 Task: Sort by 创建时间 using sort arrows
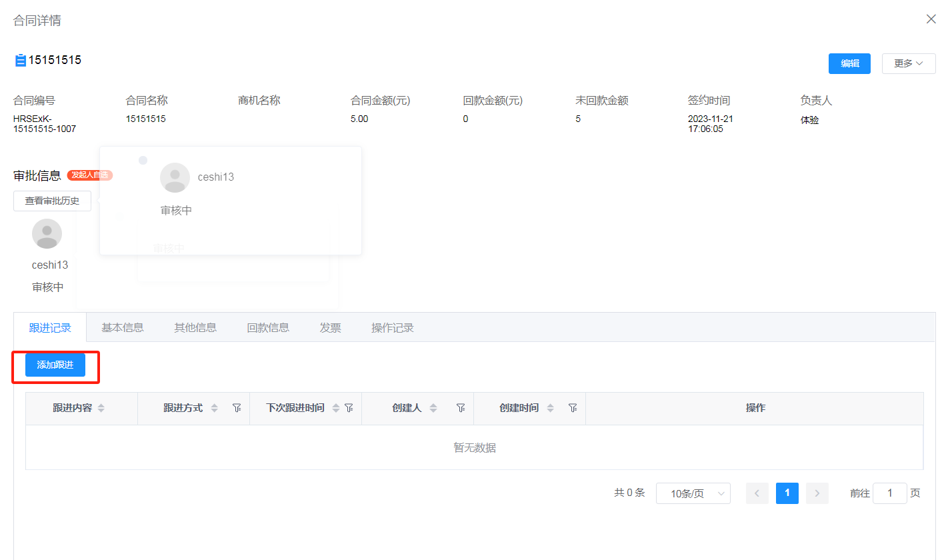(x=551, y=408)
